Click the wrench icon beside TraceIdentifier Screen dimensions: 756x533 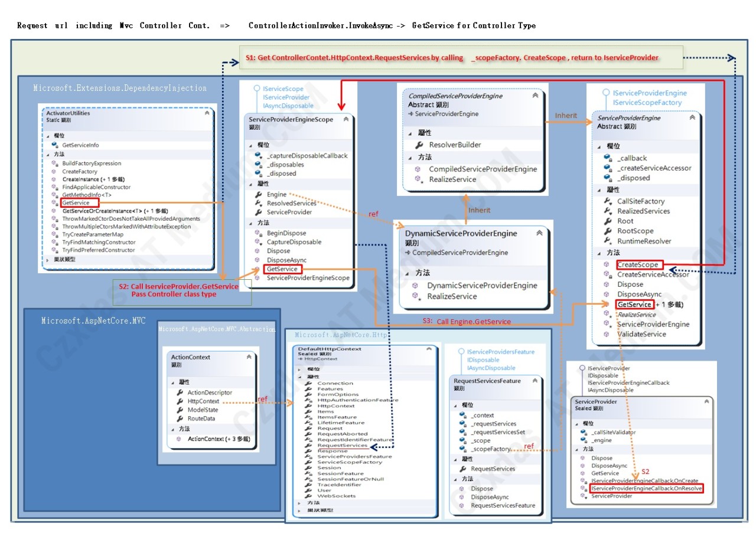coord(308,485)
